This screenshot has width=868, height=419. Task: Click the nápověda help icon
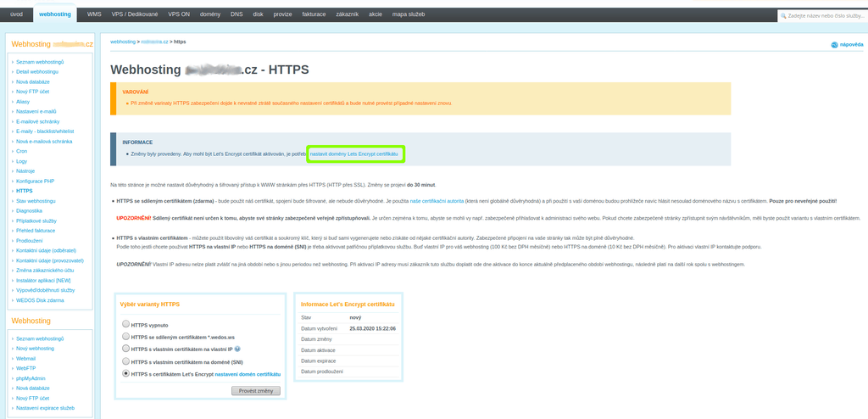834,45
